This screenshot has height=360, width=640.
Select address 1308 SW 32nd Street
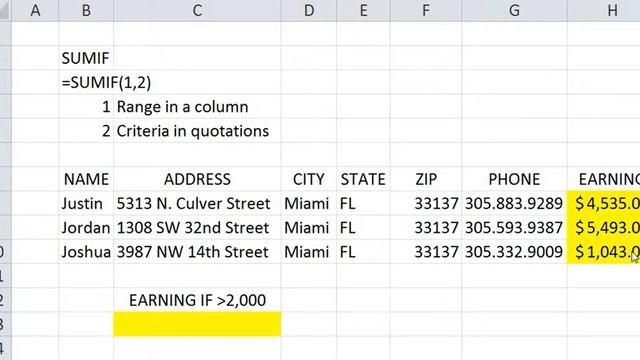(197, 227)
